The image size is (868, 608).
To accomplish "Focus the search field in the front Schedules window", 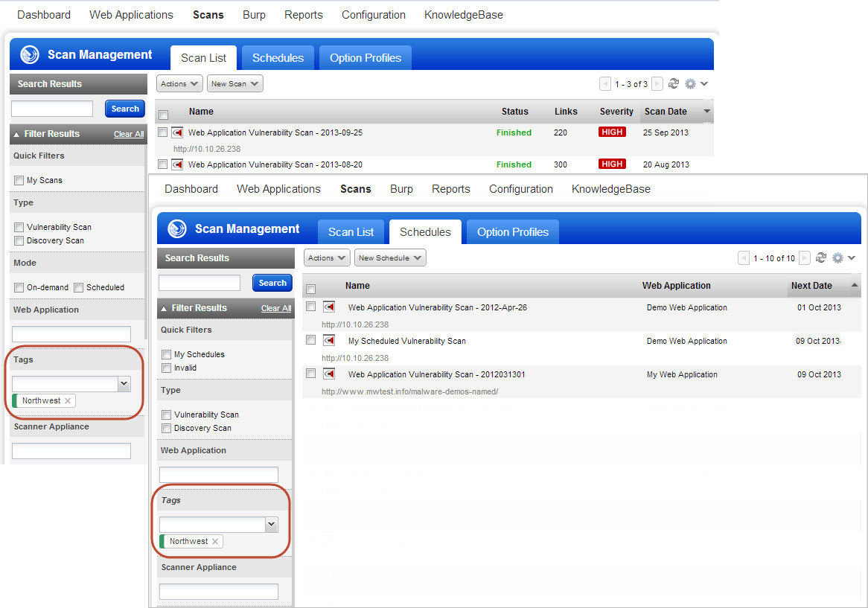I will [x=200, y=283].
